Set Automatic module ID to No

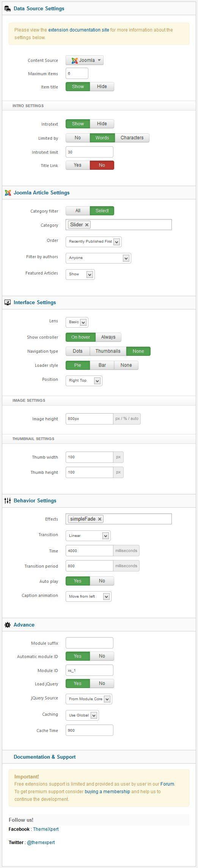tap(102, 656)
